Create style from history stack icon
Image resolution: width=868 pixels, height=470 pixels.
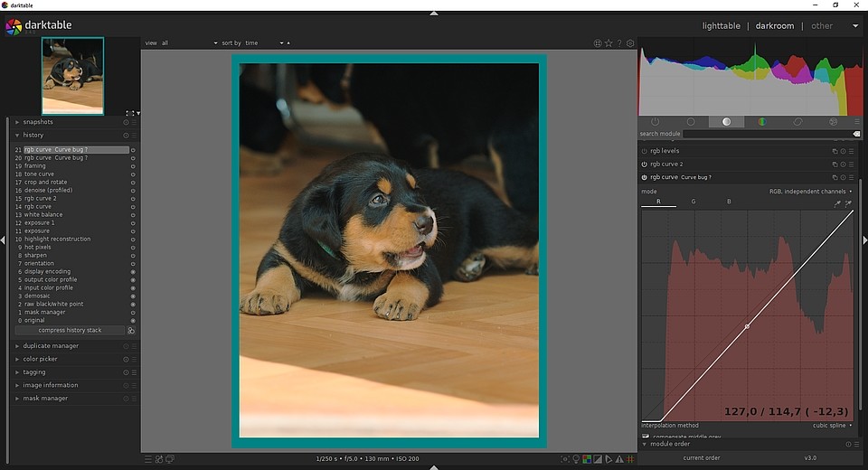pyautogui.click(x=132, y=331)
